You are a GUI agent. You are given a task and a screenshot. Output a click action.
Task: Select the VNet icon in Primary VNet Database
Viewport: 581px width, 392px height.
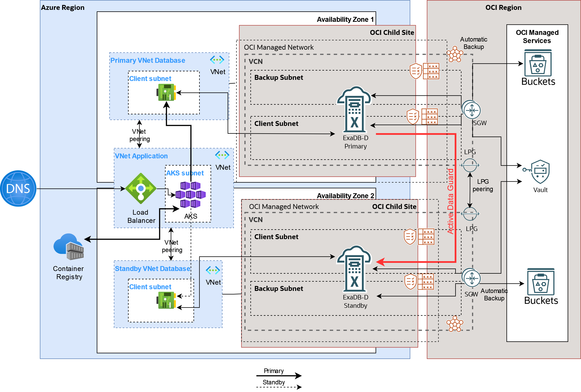(217, 60)
